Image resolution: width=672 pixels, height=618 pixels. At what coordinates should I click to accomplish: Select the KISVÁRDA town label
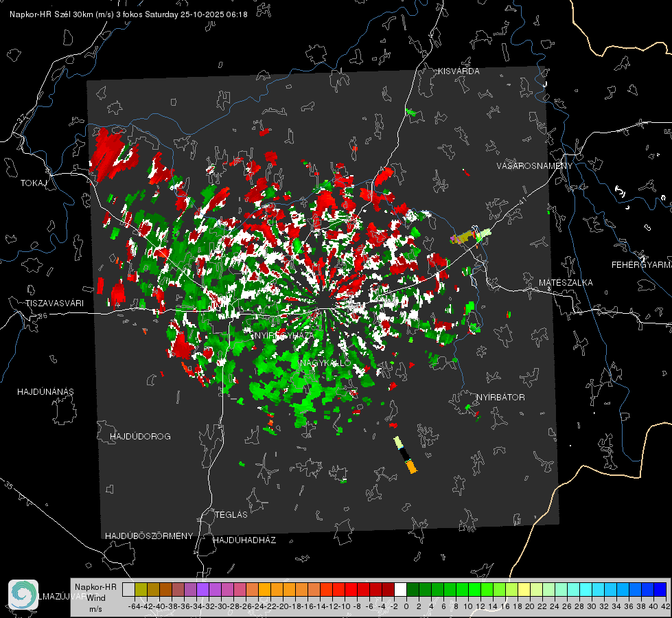tap(459, 71)
